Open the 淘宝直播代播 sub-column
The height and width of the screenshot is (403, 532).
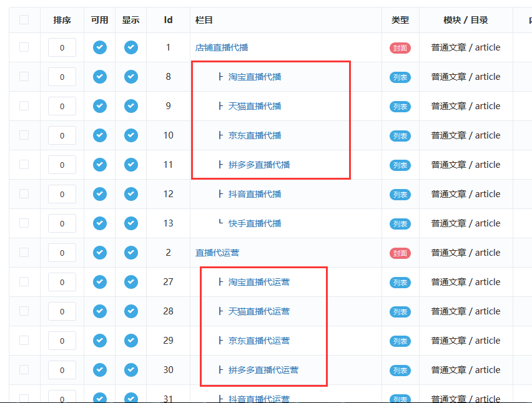pos(255,77)
